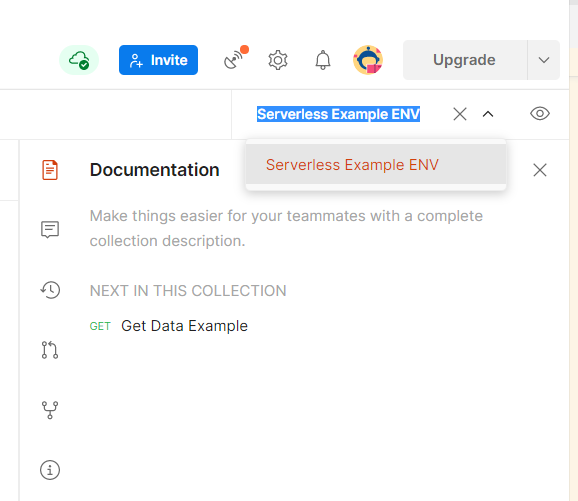578x501 pixels.
Task: Open the notifications bell
Action: [323, 60]
